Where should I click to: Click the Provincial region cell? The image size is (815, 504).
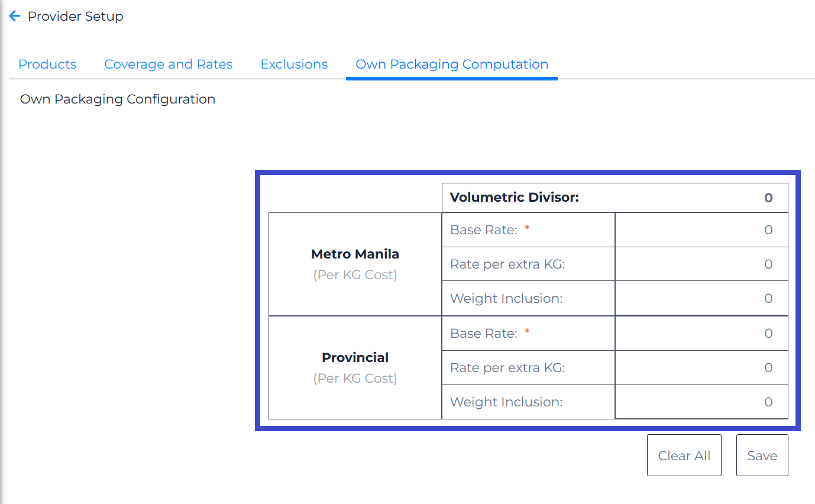[x=355, y=368]
